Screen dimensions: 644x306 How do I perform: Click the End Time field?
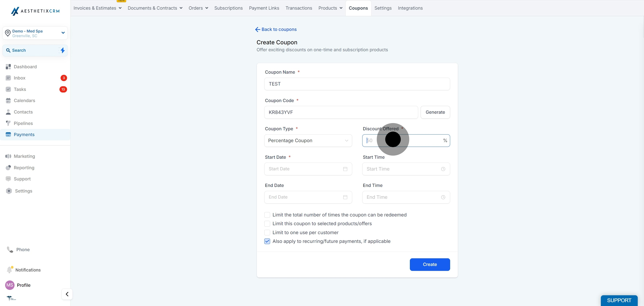(406, 197)
